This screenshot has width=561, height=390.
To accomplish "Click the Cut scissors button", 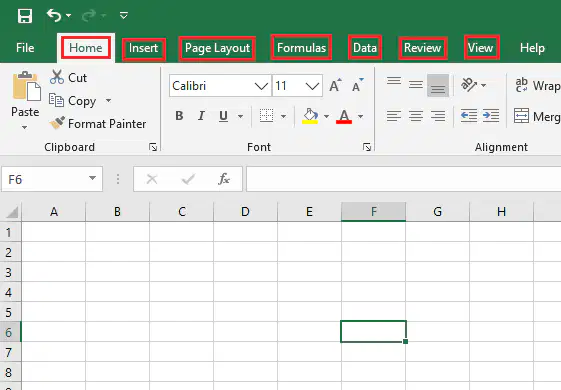I will (68, 77).
